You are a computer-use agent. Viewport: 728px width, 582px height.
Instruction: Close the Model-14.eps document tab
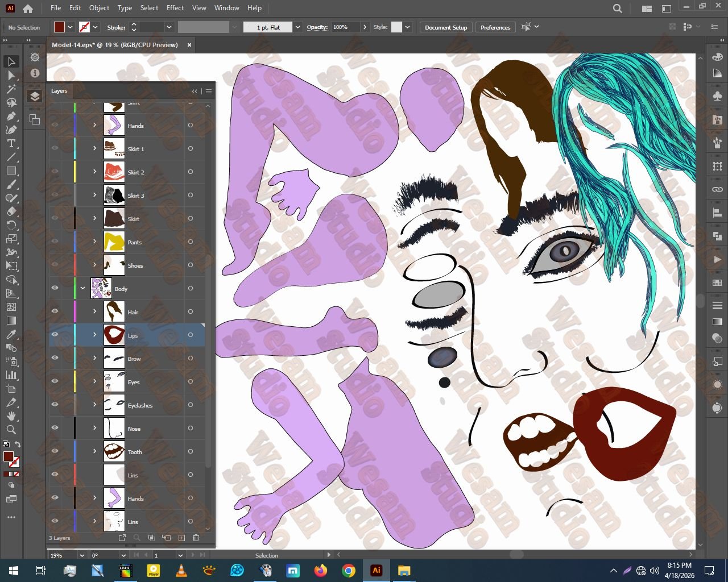click(189, 45)
